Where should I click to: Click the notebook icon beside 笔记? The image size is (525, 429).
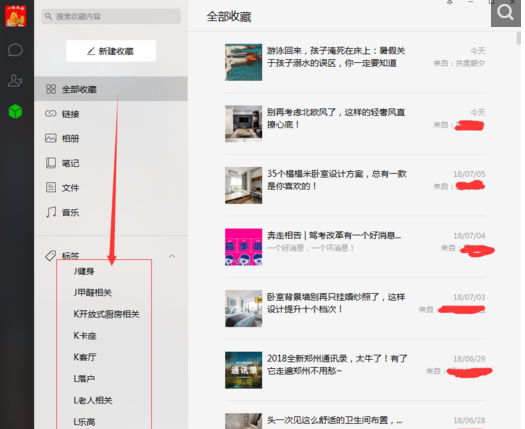point(51,163)
